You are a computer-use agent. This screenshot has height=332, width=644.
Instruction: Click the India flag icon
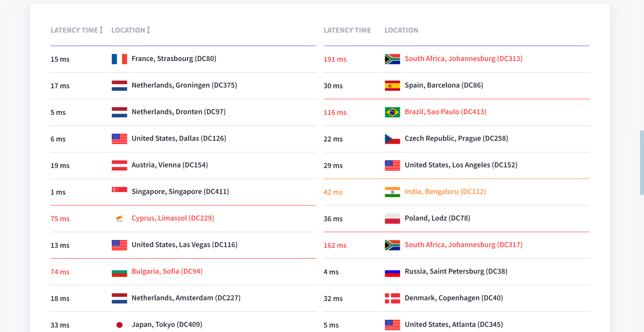point(392,192)
